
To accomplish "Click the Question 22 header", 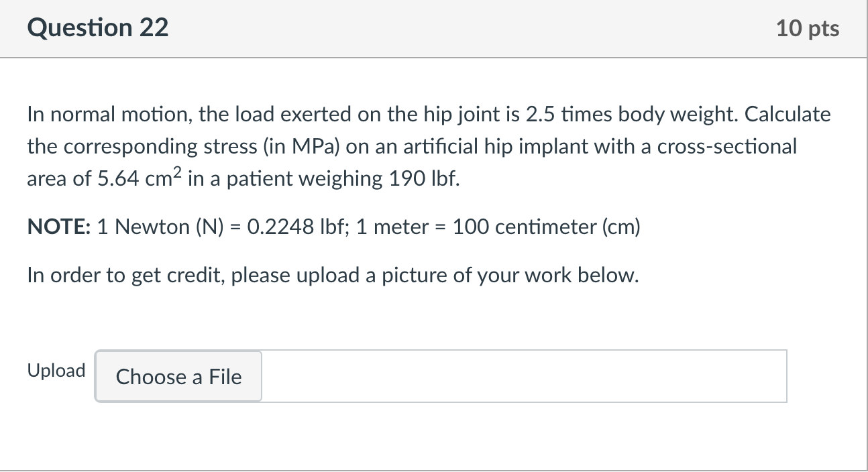I will point(97,27).
